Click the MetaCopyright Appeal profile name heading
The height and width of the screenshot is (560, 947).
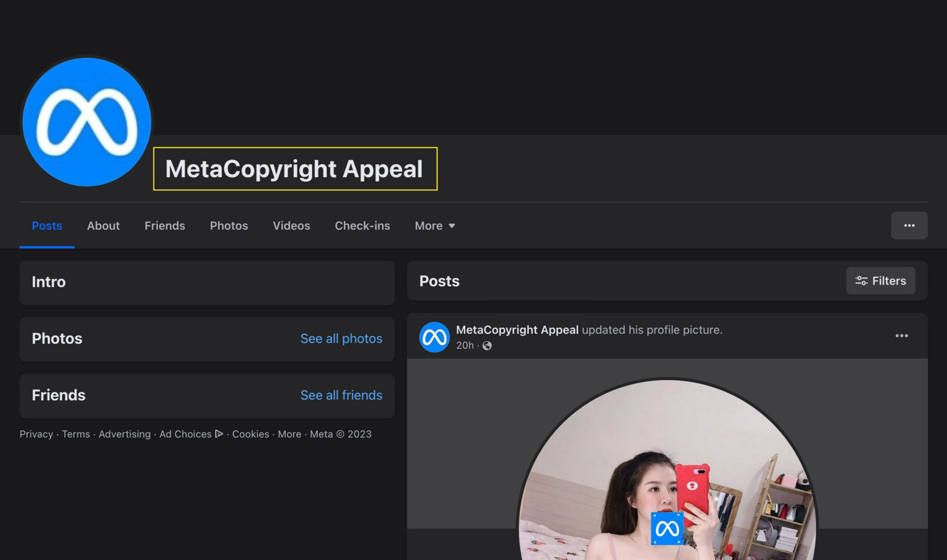pos(294,169)
